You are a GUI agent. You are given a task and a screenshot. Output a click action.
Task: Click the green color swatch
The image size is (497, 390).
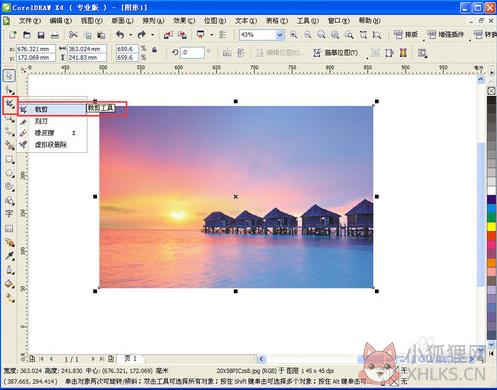pos(491,217)
